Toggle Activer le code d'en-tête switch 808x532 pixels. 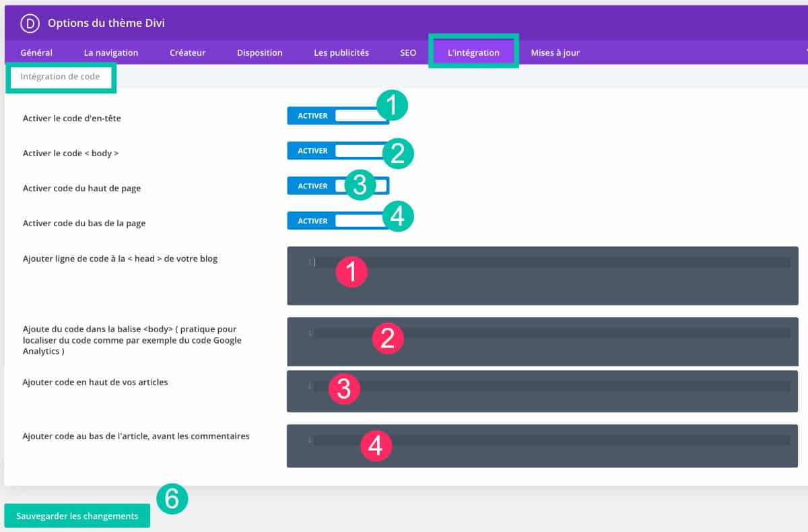338,116
